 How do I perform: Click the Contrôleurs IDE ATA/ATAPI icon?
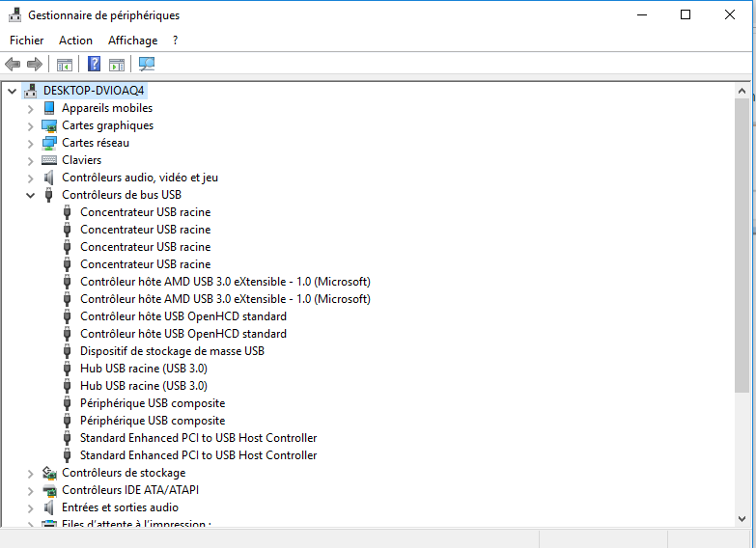point(48,490)
